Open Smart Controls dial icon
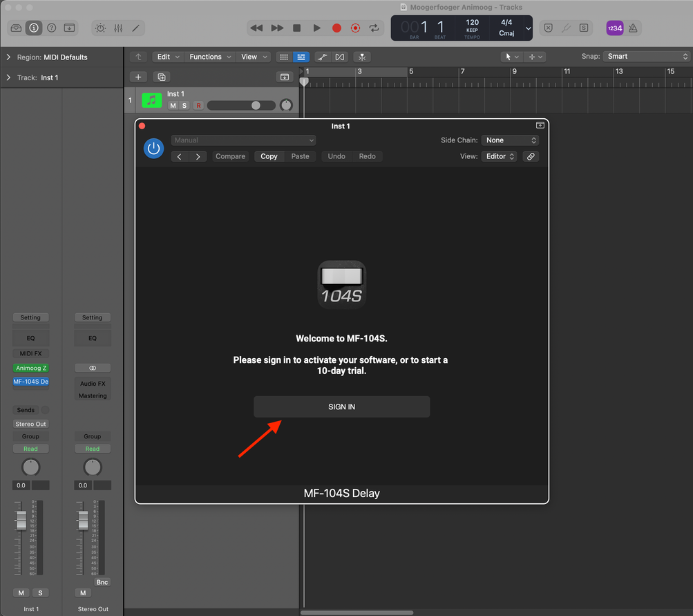Screen dimensions: 693x616 click(x=101, y=28)
